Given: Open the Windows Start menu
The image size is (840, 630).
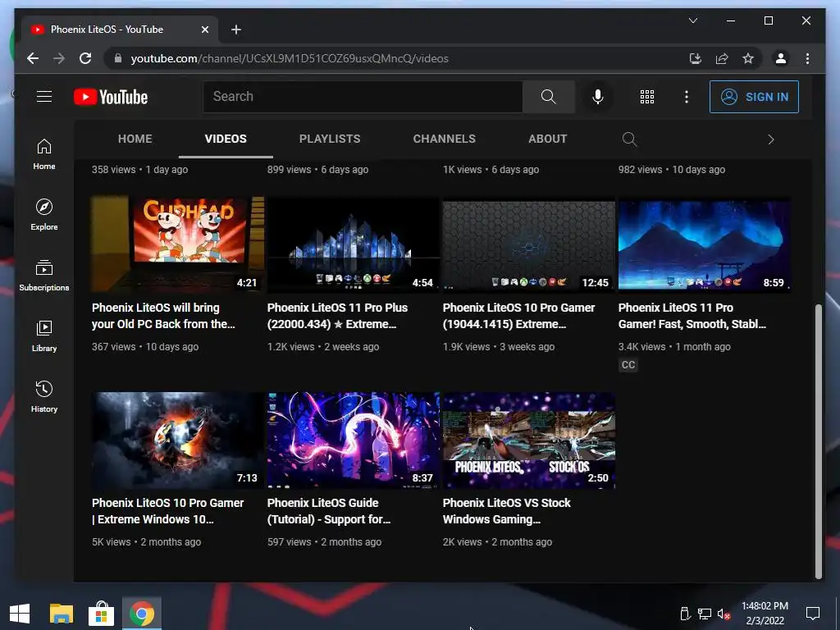Looking at the screenshot, I should 20,614.
